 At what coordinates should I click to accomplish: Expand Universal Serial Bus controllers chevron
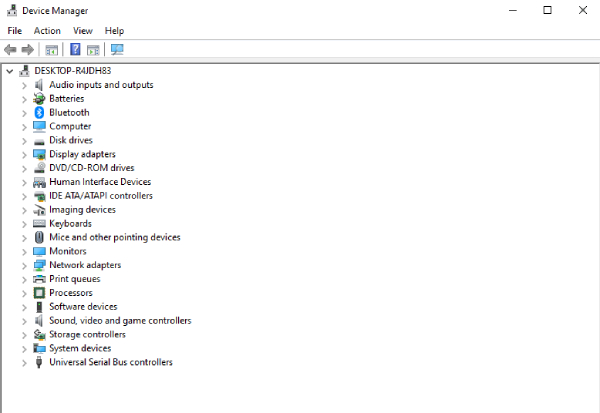pyautogui.click(x=24, y=362)
